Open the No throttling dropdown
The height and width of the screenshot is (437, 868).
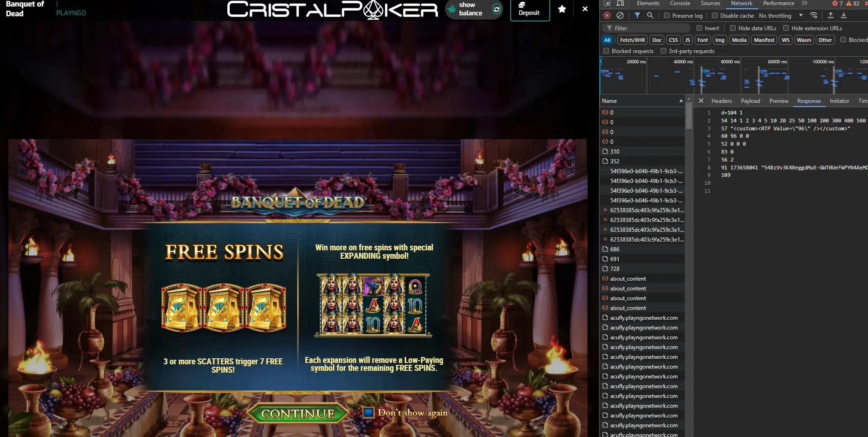pyautogui.click(x=781, y=15)
